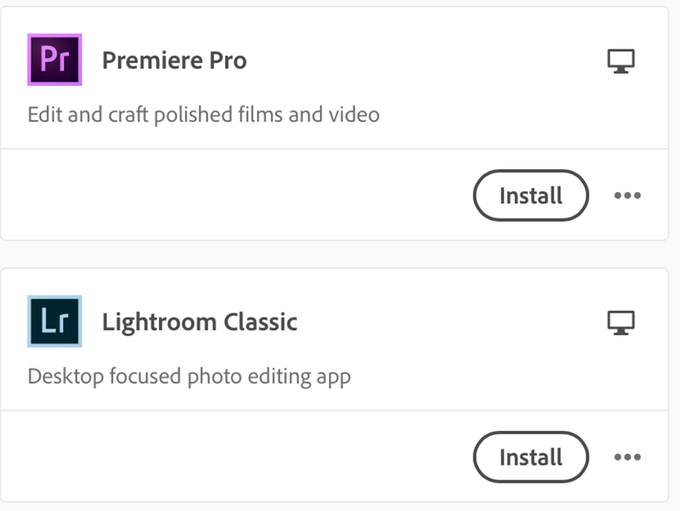680x511 pixels.
Task: Click the desktop monitor icon for Lightroom Classic
Action: tap(621, 322)
